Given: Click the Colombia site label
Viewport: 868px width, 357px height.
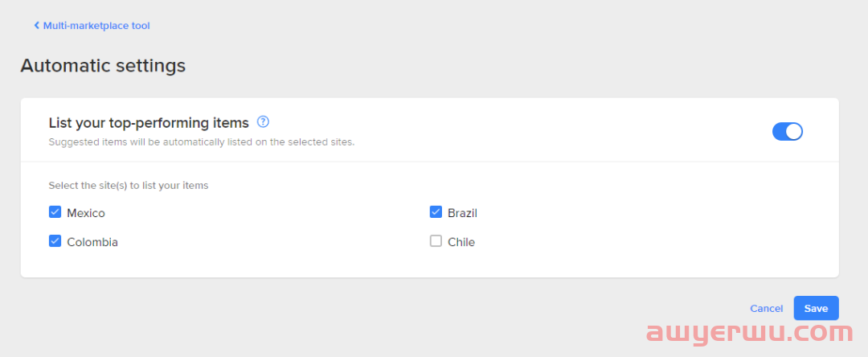Looking at the screenshot, I should point(92,243).
